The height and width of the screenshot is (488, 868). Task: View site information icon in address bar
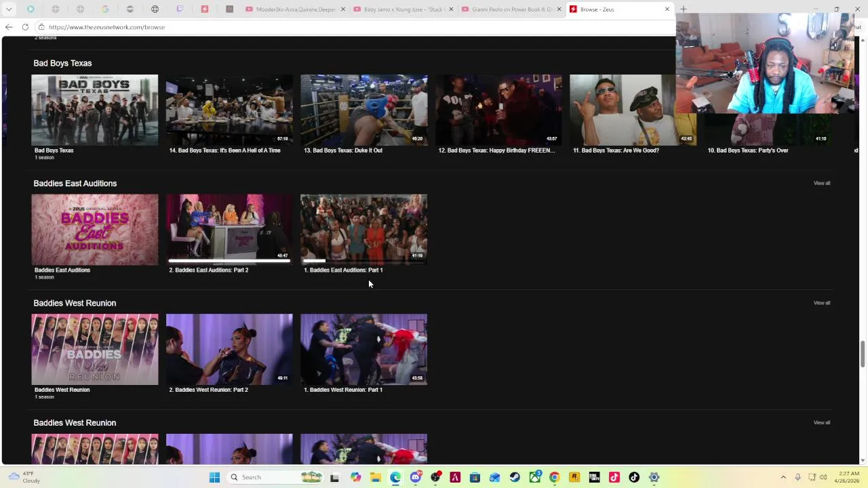point(41,27)
